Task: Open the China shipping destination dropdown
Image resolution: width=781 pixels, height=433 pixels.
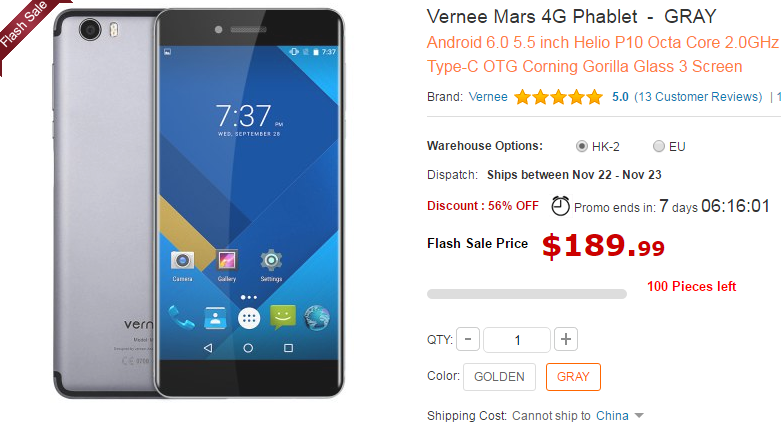Action: pyautogui.click(x=620, y=416)
